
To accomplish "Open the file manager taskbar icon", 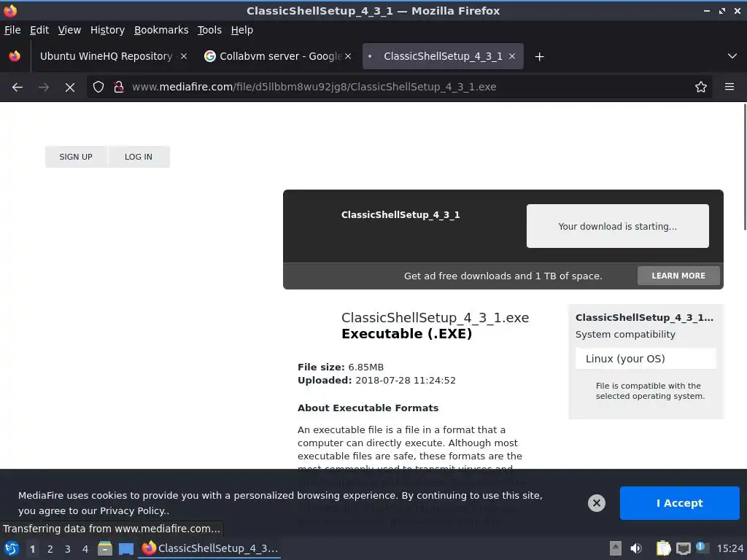I will coord(105,548).
